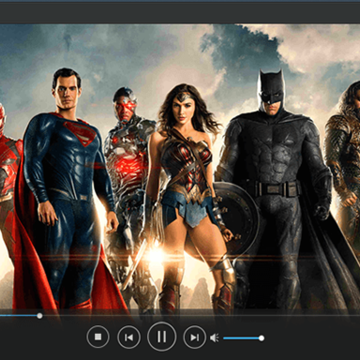Stop the video playback
The image size is (360, 360).
click(x=98, y=337)
